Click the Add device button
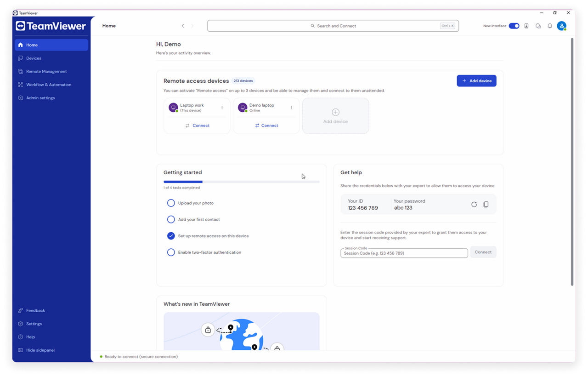The image size is (588, 377). (476, 81)
